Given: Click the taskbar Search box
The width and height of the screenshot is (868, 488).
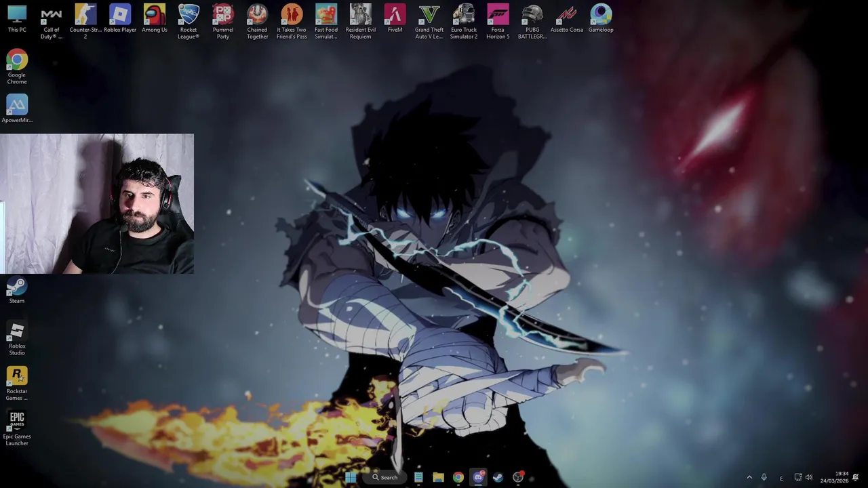Looking at the screenshot, I should point(384,477).
